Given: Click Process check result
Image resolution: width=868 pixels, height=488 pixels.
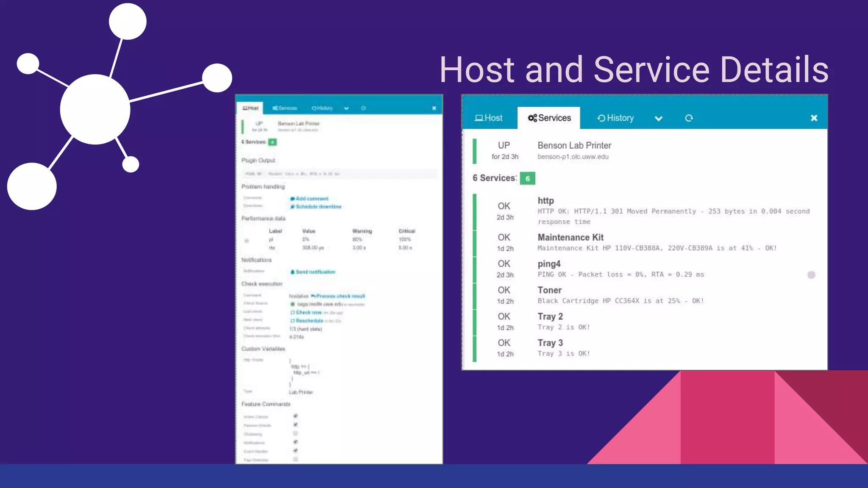Looking at the screenshot, I should [x=338, y=296].
